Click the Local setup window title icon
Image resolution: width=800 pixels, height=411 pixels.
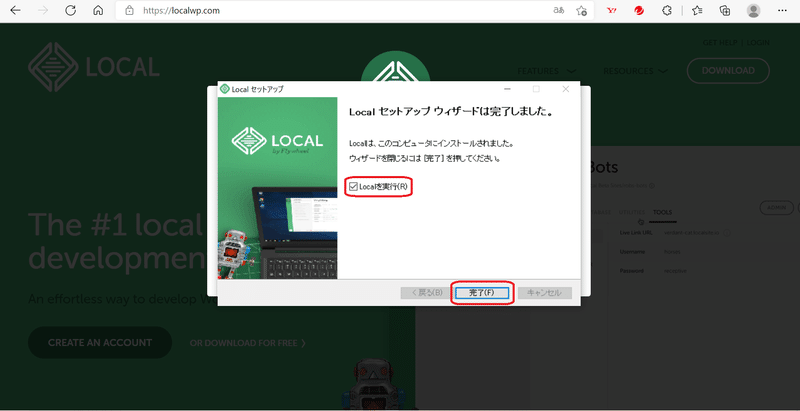pyautogui.click(x=224, y=89)
